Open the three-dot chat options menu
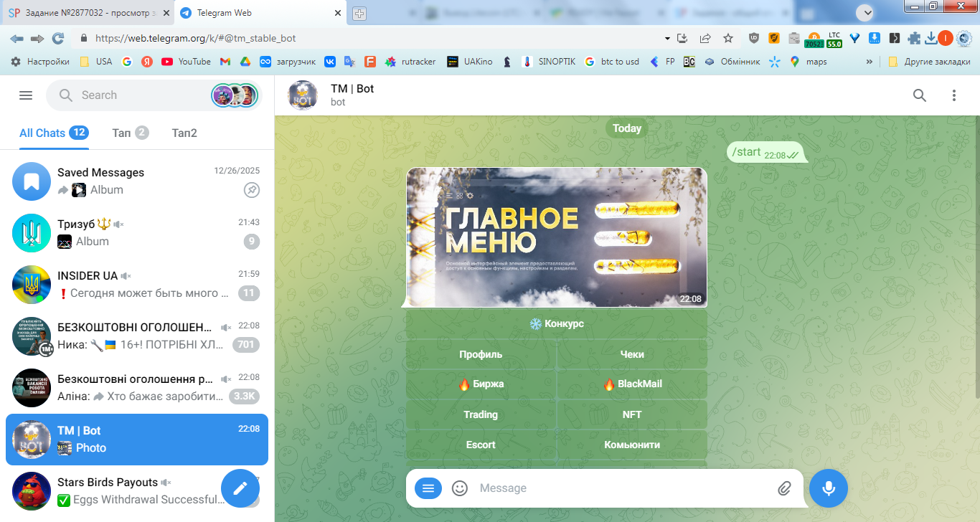 954,95
